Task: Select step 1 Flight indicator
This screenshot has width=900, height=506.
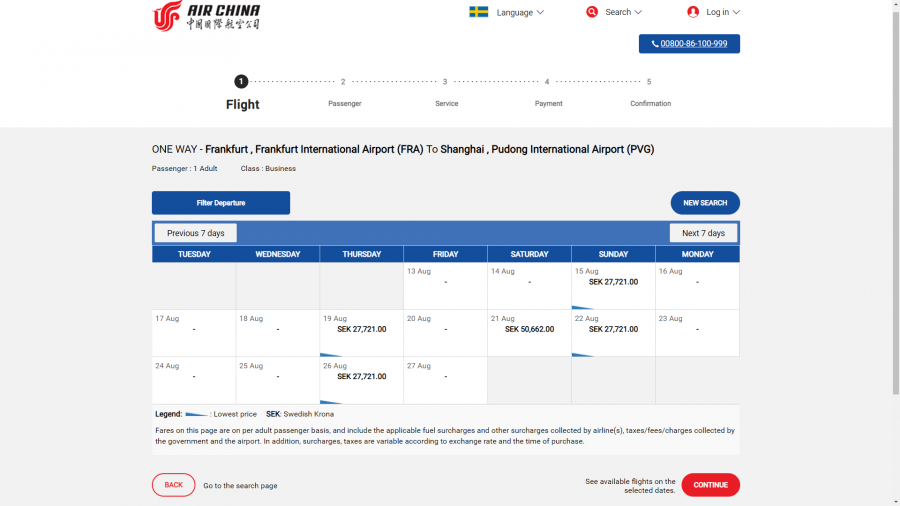Action: tap(242, 92)
